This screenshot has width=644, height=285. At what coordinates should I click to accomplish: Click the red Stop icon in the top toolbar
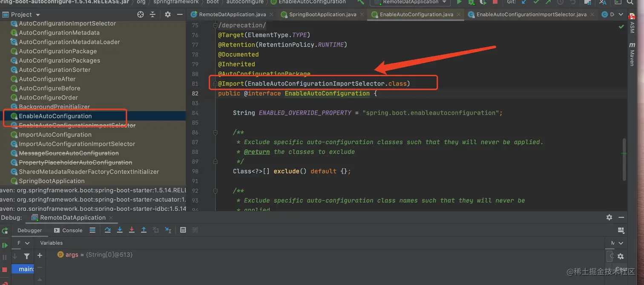[x=495, y=2]
